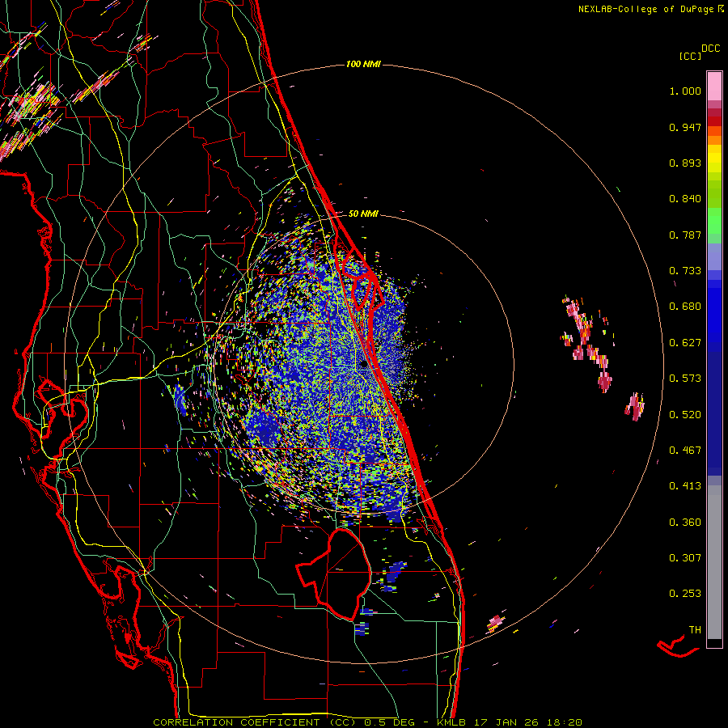Click the 0.520 scale value
This screenshot has height=728, width=728.
(x=685, y=415)
